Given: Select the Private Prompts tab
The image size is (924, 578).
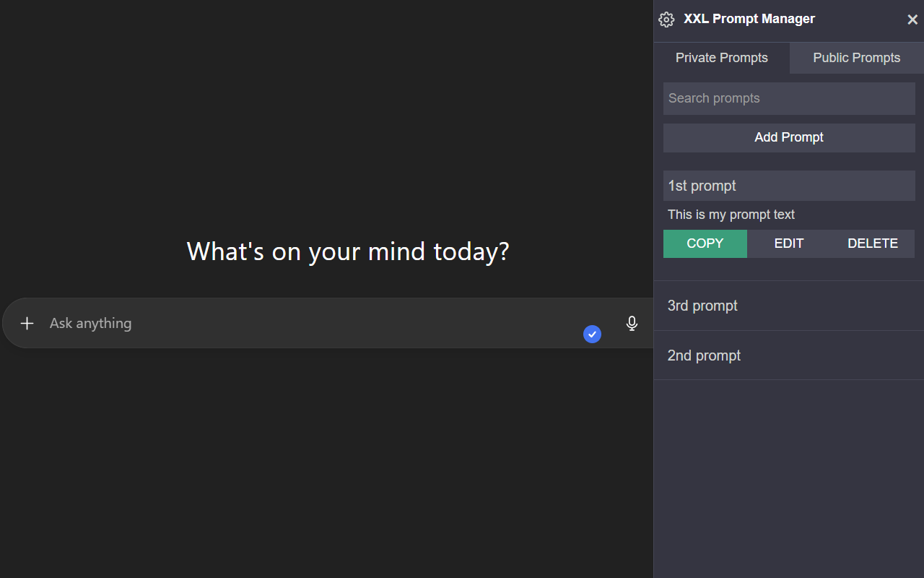Looking at the screenshot, I should pos(721,57).
